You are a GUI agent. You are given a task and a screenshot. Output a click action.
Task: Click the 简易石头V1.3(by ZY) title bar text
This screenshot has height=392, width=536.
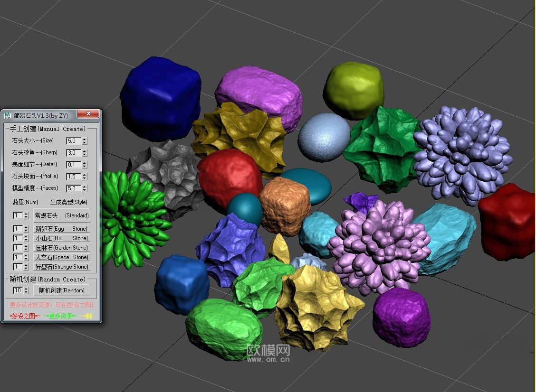(x=41, y=115)
